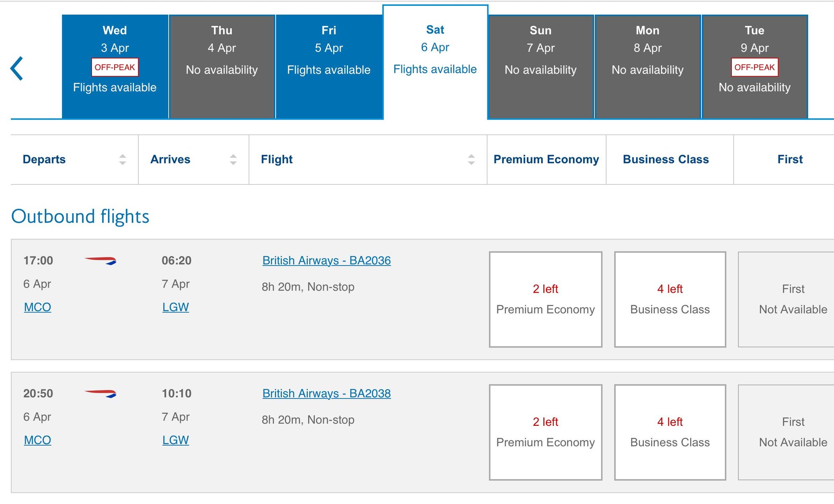The height and width of the screenshot is (504, 834).
Task: Click British Airways logo on 17:00 flight
Action: coord(101,261)
